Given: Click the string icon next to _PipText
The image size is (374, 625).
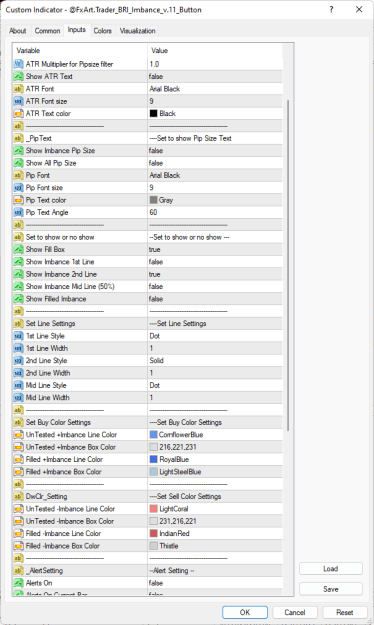Looking at the screenshot, I should coord(18,138).
